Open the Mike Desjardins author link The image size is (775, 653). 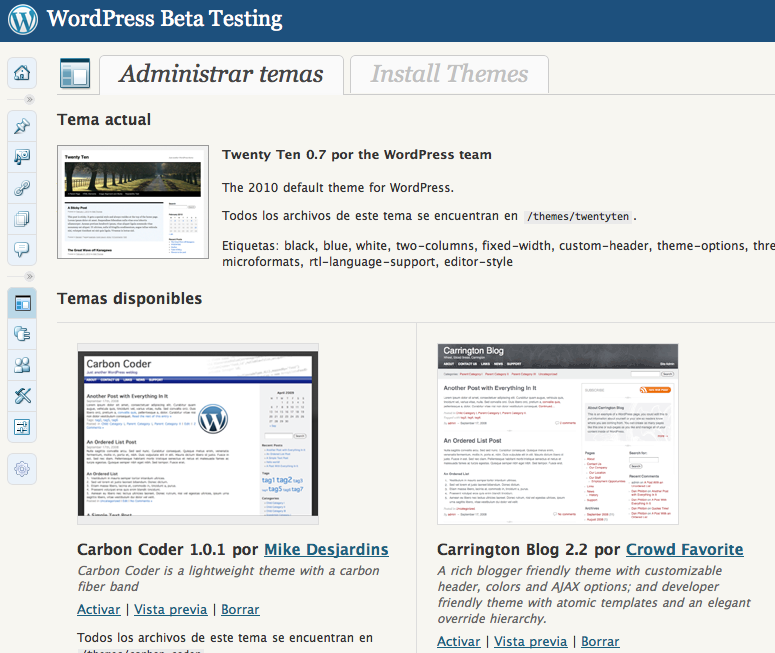coord(326,549)
